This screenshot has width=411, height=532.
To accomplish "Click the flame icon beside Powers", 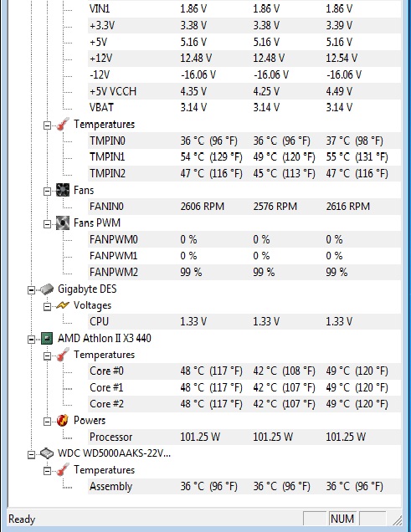I will [x=63, y=421].
